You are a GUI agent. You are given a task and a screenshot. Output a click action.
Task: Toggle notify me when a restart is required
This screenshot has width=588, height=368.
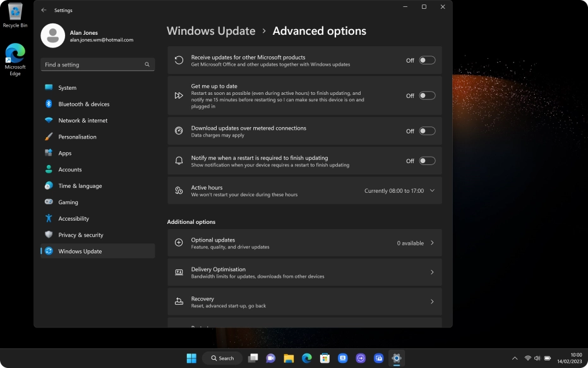[x=426, y=161]
